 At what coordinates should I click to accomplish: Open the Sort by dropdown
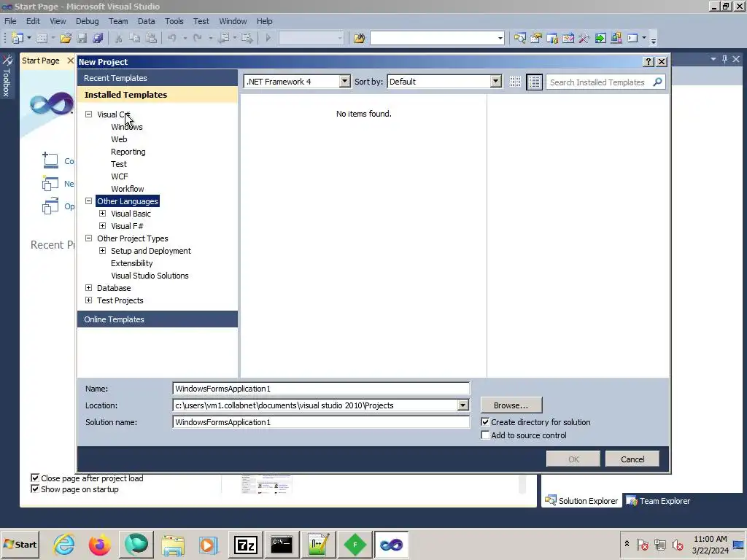[496, 82]
